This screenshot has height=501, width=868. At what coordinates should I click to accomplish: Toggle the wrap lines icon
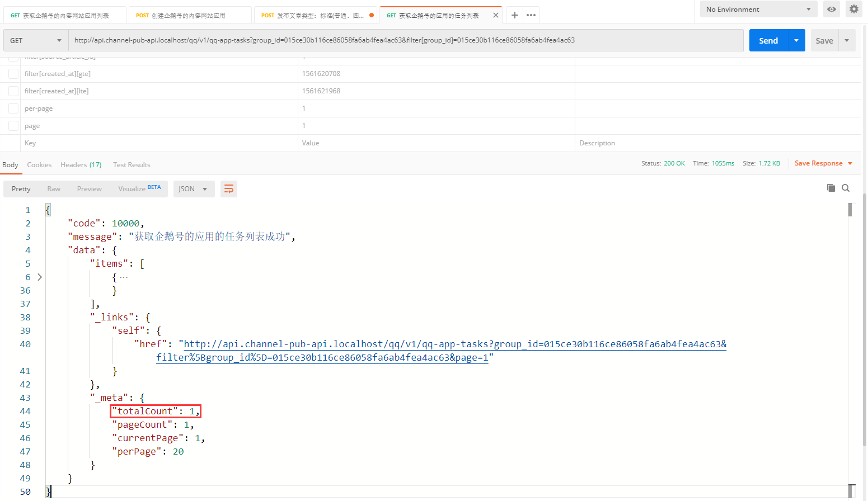click(x=229, y=189)
